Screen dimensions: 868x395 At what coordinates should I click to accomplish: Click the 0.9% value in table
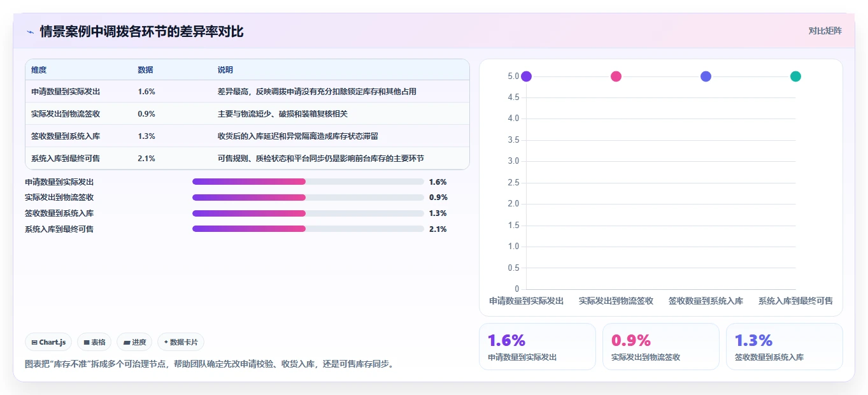pos(146,114)
